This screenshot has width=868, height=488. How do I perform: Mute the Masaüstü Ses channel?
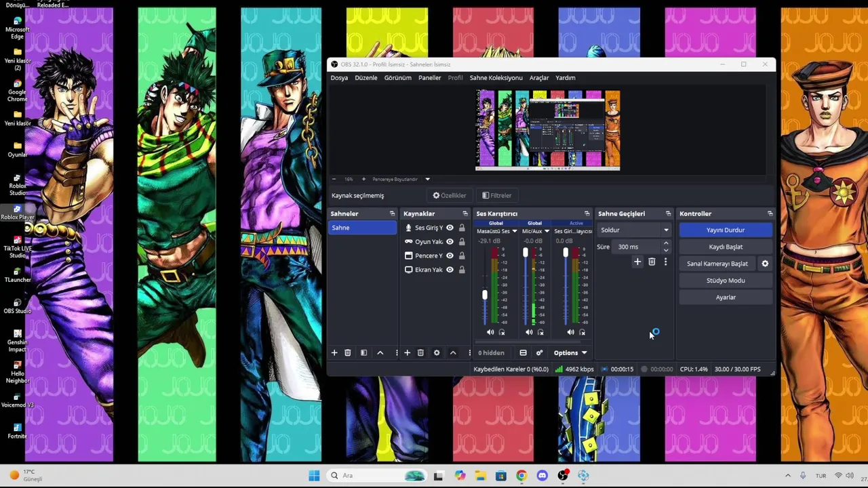pos(490,332)
